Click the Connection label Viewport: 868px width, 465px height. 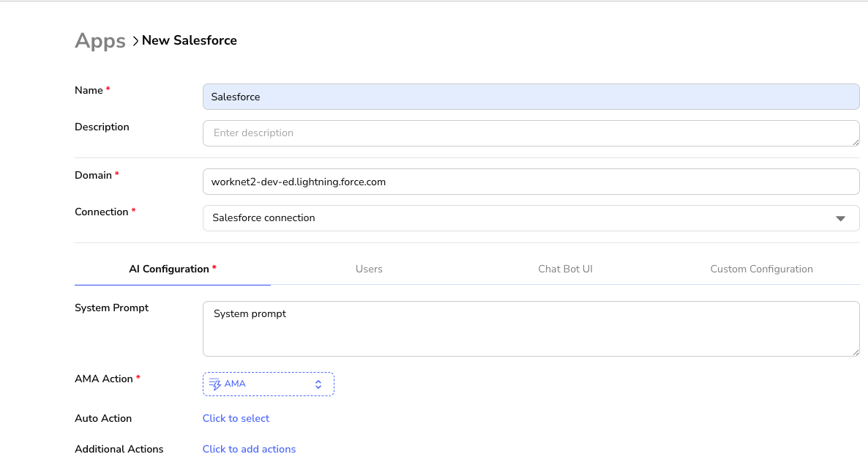101,212
